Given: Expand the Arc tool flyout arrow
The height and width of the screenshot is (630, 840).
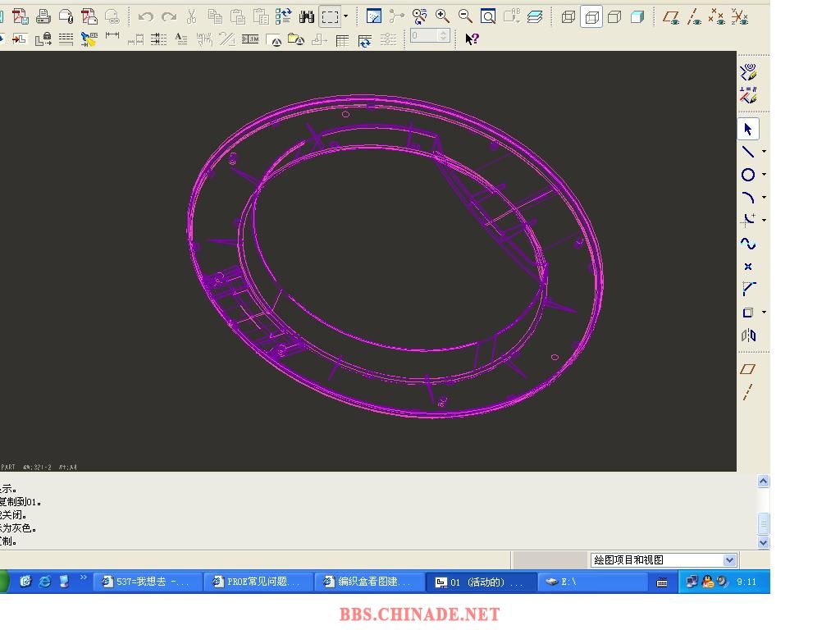Looking at the screenshot, I should (x=764, y=197).
